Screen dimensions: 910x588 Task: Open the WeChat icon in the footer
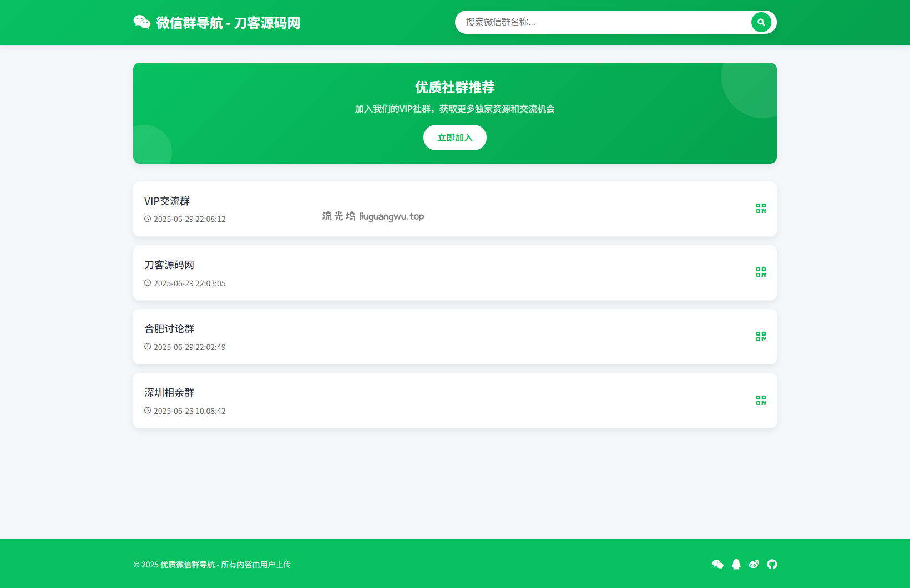[x=718, y=564]
